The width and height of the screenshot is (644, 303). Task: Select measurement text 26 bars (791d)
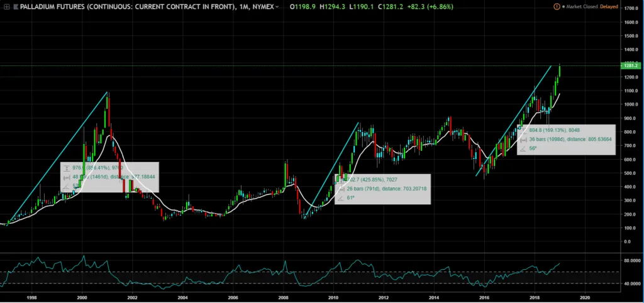364,189
